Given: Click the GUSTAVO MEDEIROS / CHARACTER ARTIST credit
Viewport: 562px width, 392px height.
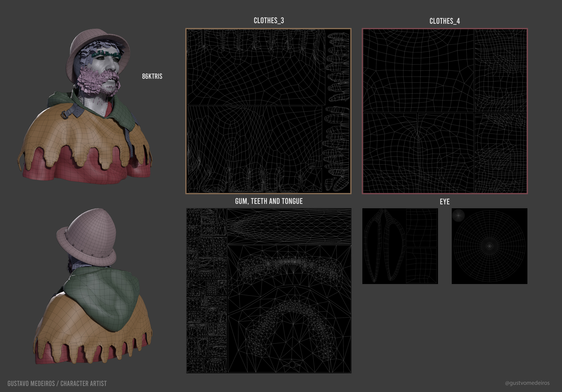Looking at the screenshot, I should [x=57, y=383].
